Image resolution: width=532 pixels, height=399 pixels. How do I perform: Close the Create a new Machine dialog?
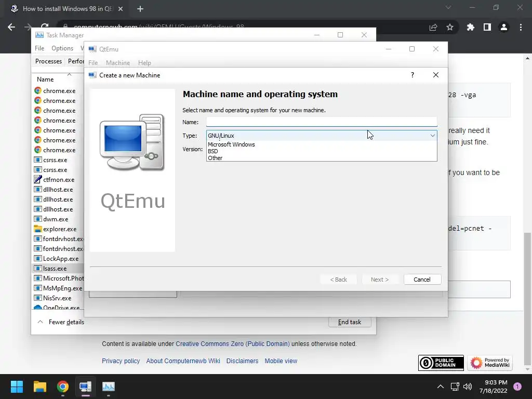pyautogui.click(x=436, y=75)
